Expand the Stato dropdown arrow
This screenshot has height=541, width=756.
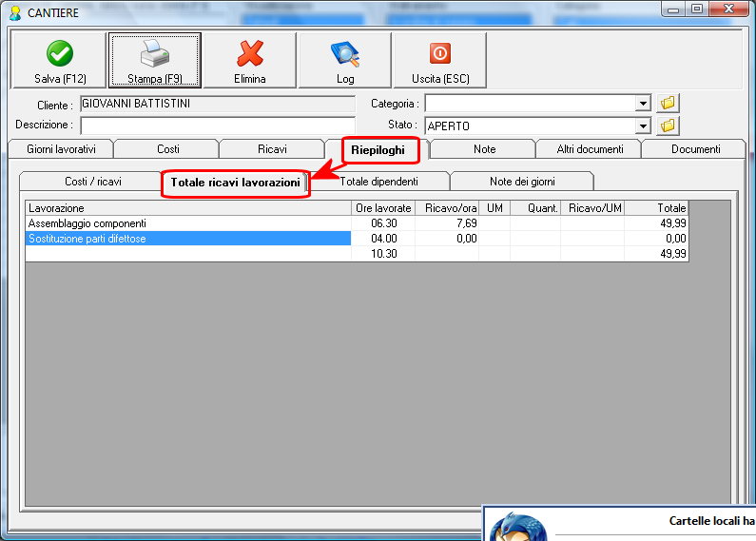point(643,126)
